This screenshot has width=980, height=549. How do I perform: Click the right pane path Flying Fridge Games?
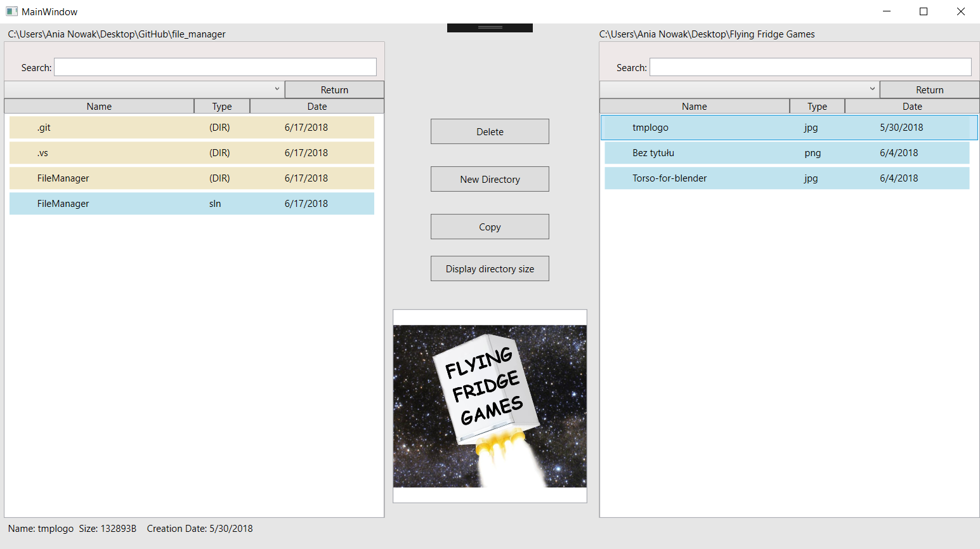tap(707, 34)
